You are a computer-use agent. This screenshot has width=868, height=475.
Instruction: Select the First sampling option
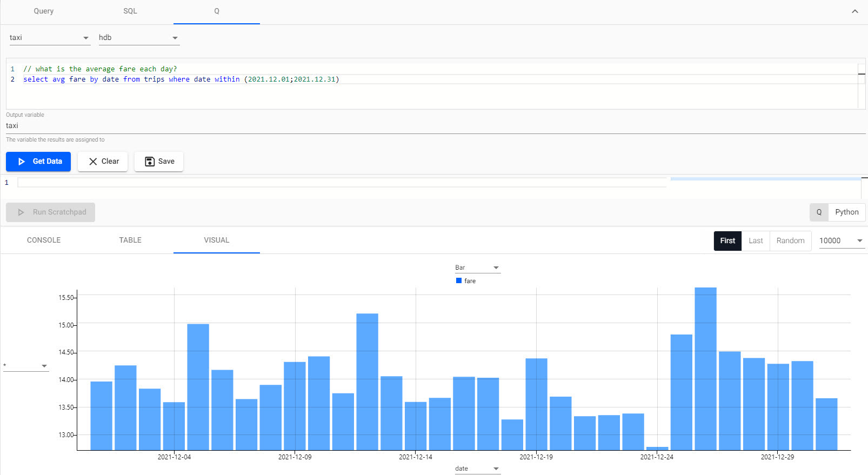pyautogui.click(x=727, y=241)
